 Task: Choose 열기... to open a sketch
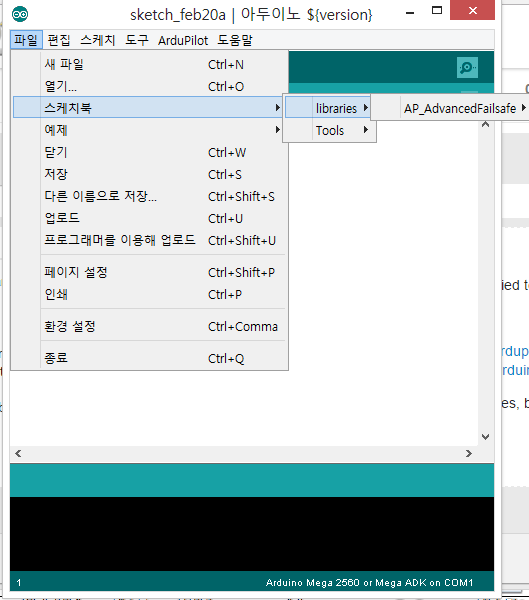pos(150,86)
